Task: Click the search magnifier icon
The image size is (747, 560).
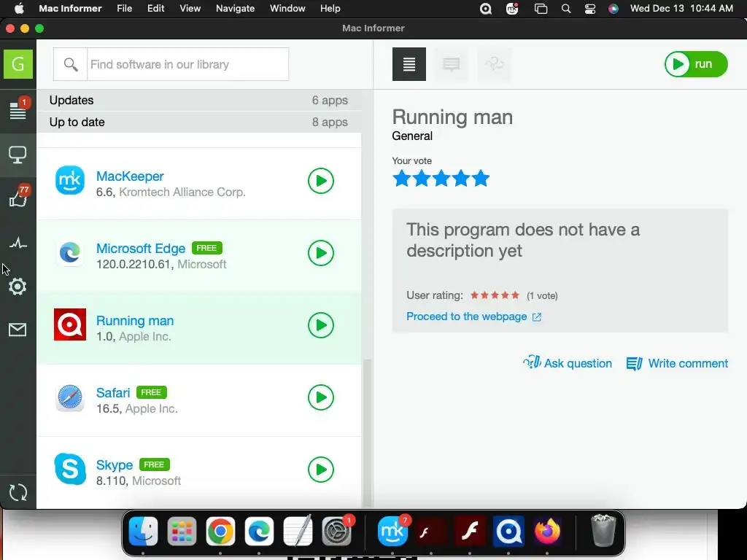Action: 71,64
